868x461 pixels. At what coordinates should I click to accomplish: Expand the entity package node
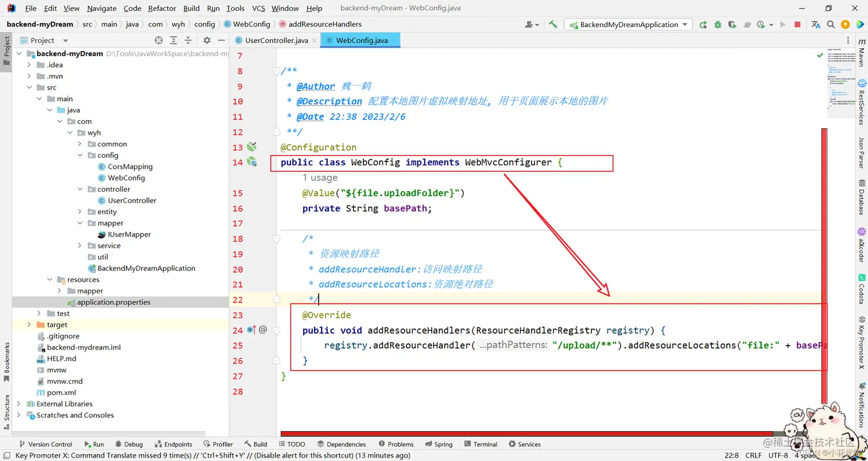click(80, 212)
